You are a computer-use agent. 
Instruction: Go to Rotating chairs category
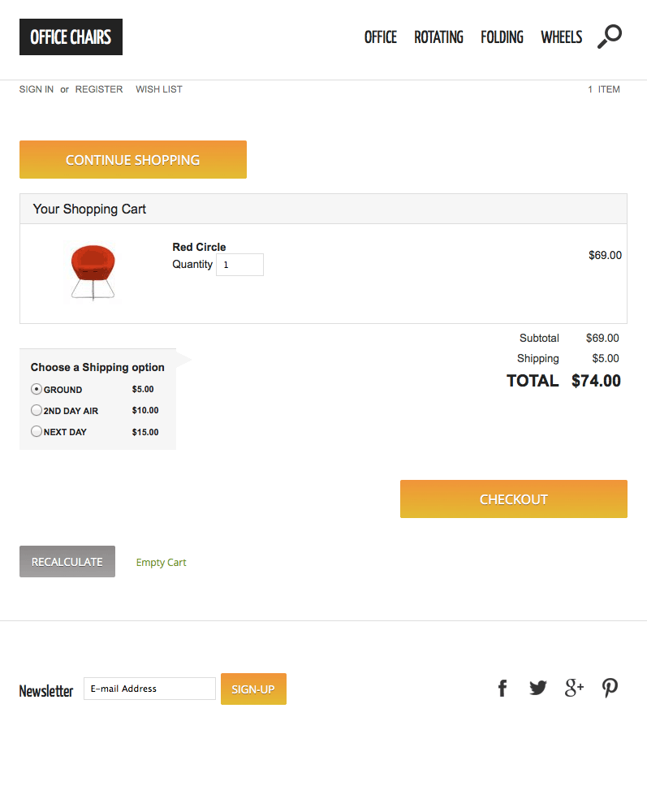438,37
